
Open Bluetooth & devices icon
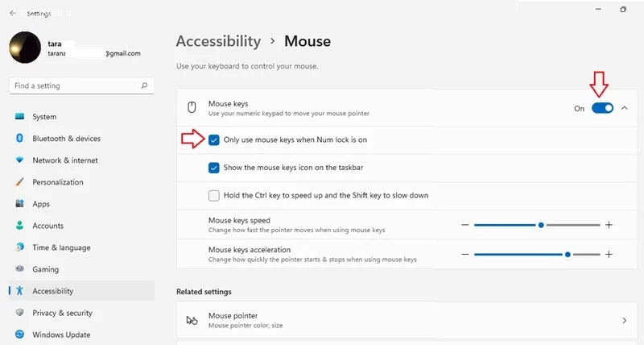click(20, 139)
